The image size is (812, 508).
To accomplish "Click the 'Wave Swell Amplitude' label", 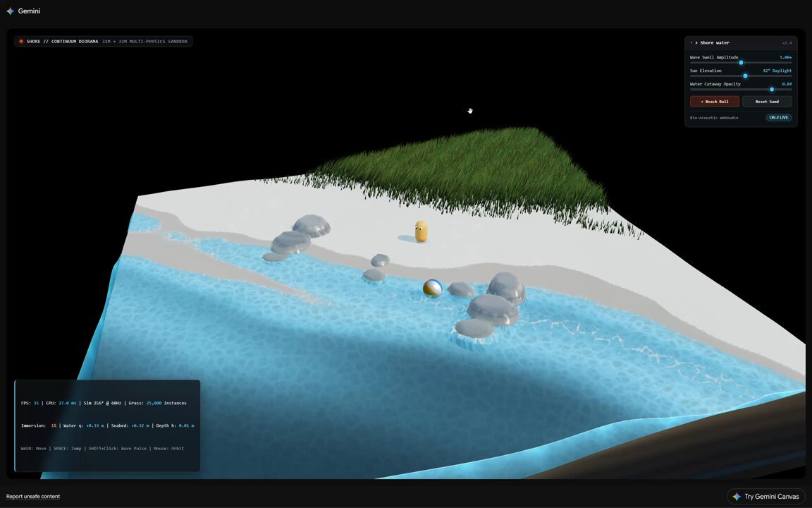I will coord(713,58).
